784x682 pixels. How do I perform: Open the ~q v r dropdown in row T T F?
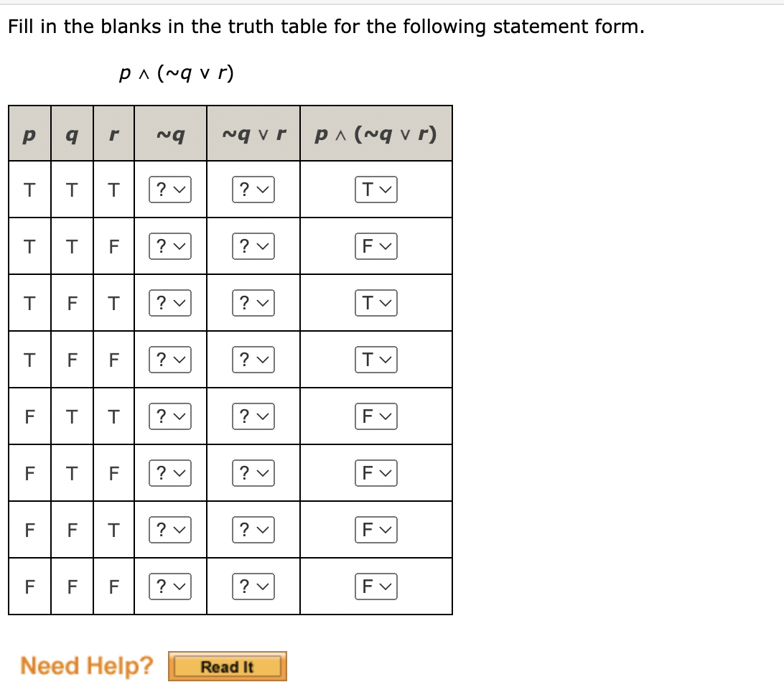pos(253,246)
